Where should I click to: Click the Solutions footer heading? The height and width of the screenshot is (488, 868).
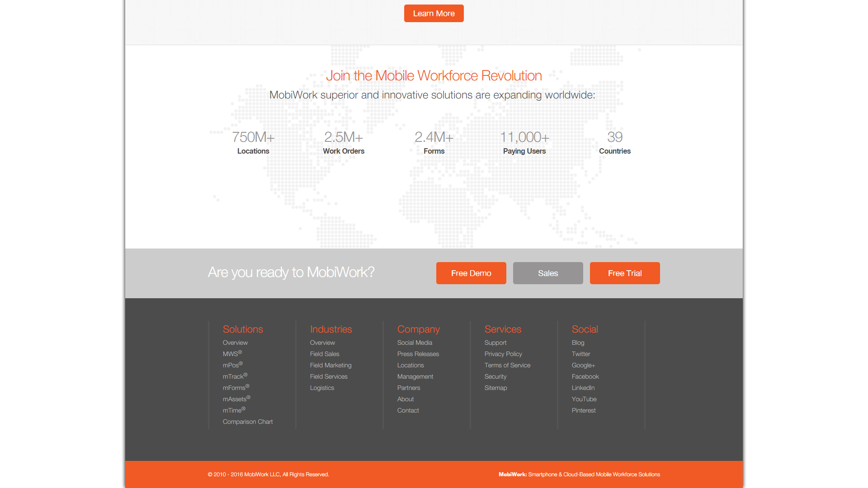[243, 329]
